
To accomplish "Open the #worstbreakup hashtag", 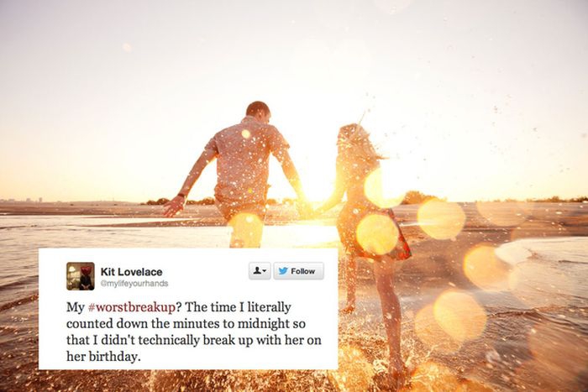I will (x=131, y=307).
